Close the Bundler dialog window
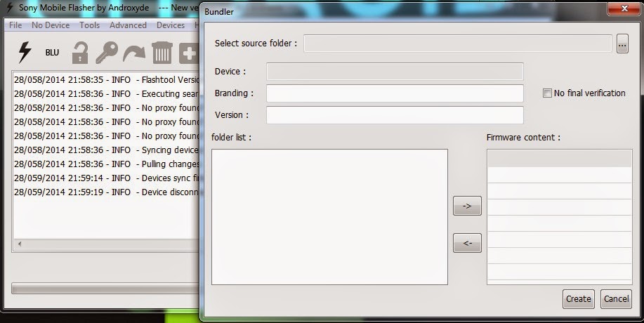Viewport: 644px width, 323px height. click(x=624, y=8)
